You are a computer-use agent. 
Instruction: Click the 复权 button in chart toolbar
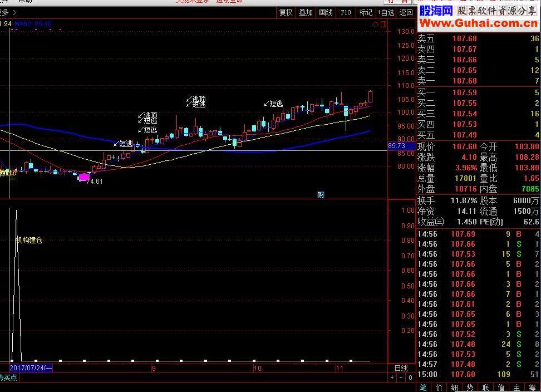pyautogui.click(x=286, y=12)
